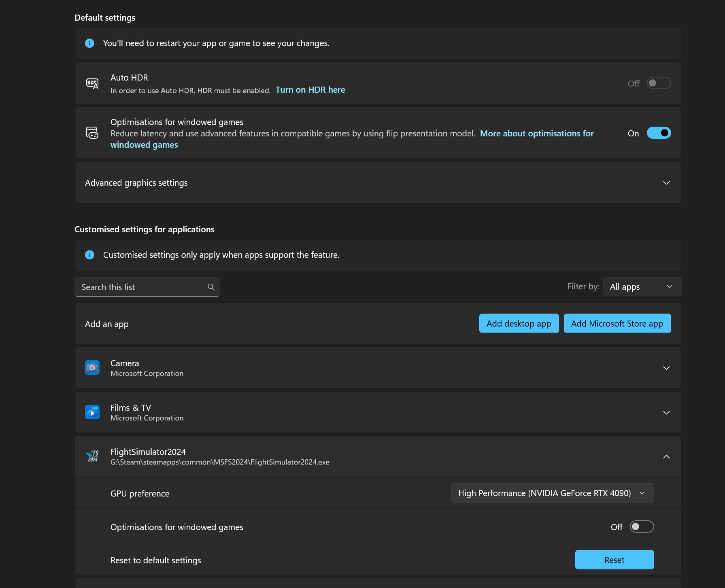Click the info icon beside restart notice
This screenshot has width=725, height=588.
[89, 43]
